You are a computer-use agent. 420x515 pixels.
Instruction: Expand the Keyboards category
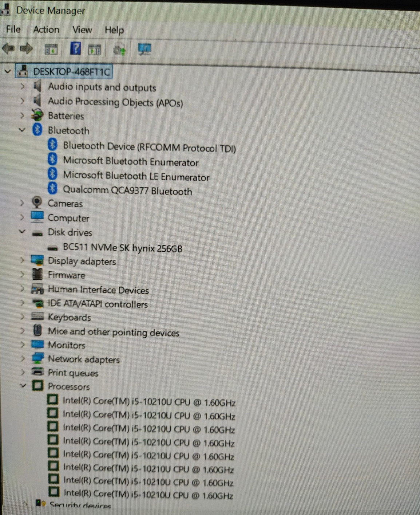[x=22, y=317]
